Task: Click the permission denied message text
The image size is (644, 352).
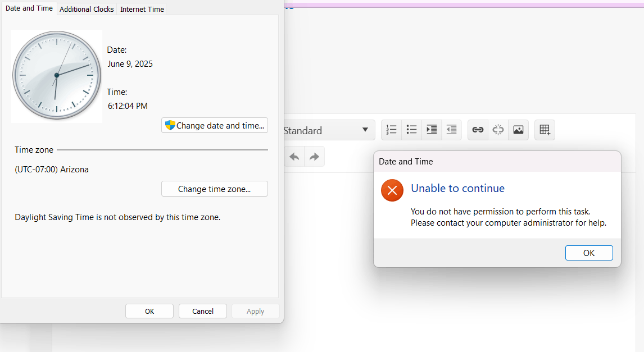Action: 509,217
